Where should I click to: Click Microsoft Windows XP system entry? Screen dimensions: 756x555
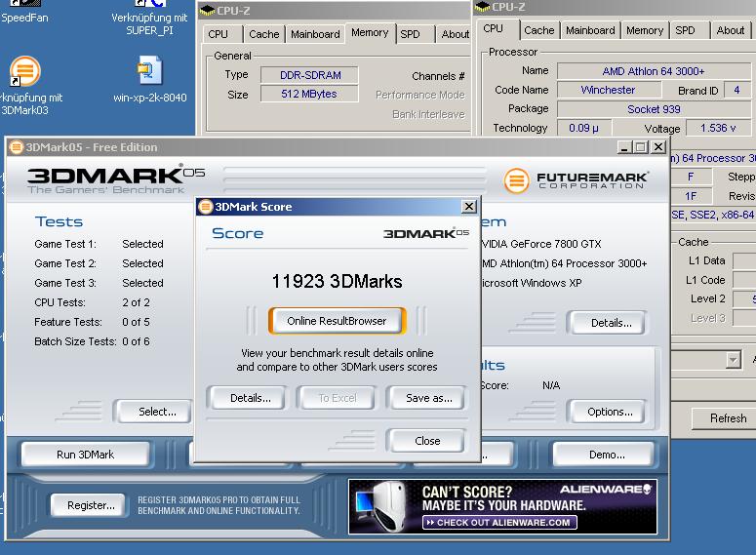[x=532, y=283]
